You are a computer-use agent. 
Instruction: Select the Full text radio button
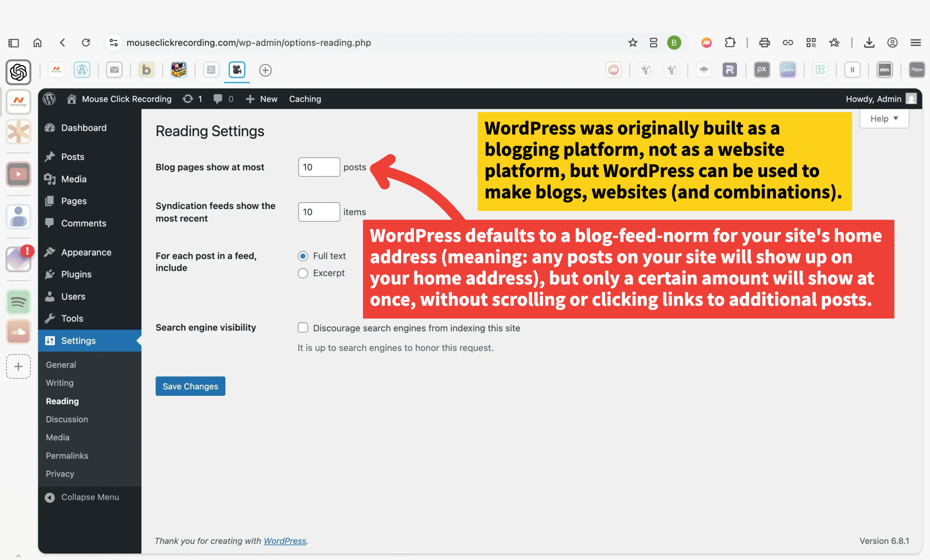coord(303,256)
